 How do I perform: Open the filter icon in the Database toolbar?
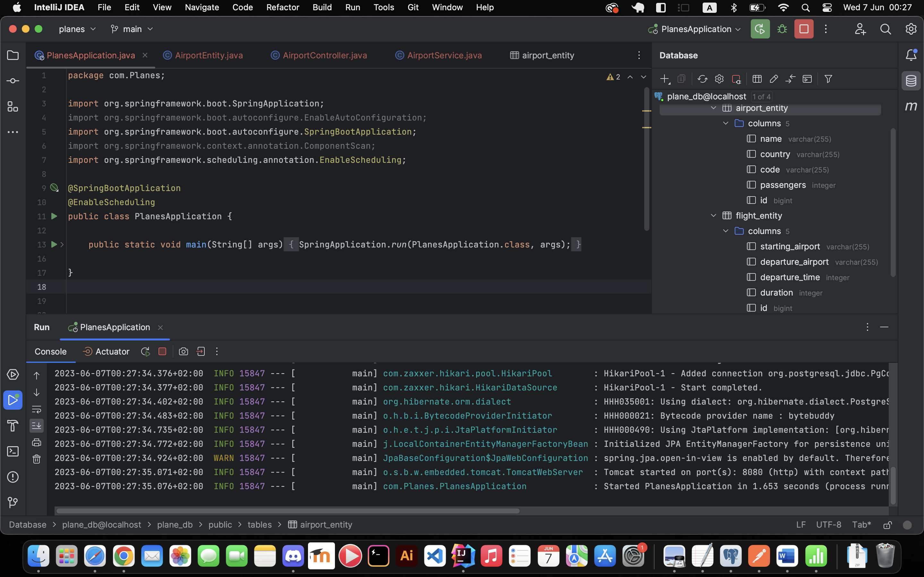828,79
